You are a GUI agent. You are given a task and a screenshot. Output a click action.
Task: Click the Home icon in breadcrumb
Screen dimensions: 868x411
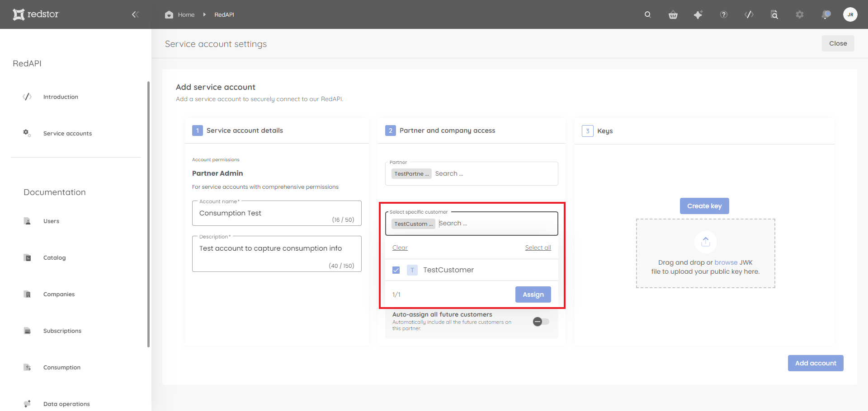(x=169, y=14)
